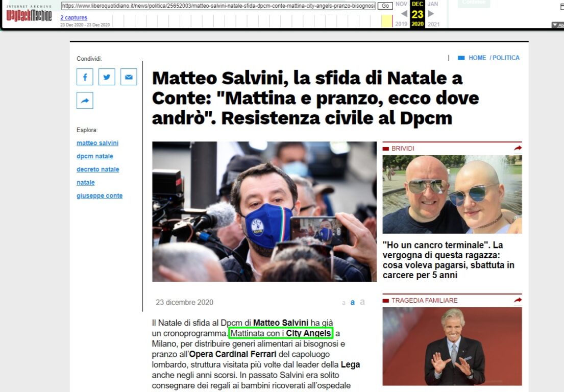Click the yellow capture marker on timeline
564x392 pixels.
[x=387, y=21]
